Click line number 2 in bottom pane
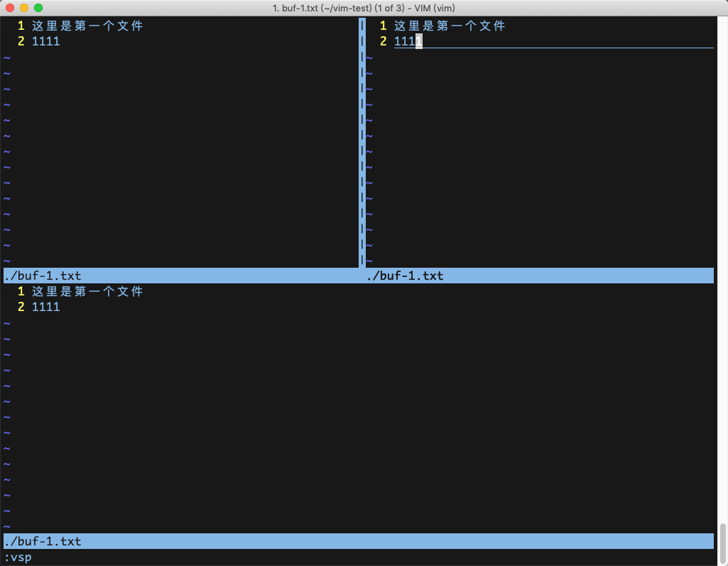This screenshot has height=566, width=728. tap(21, 308)
